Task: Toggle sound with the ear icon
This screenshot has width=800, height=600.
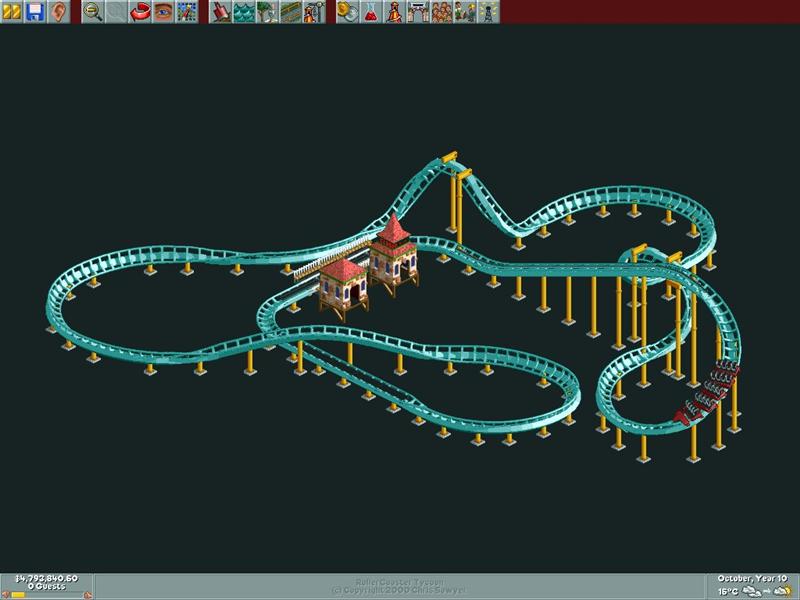Action: tap(58, 12)
